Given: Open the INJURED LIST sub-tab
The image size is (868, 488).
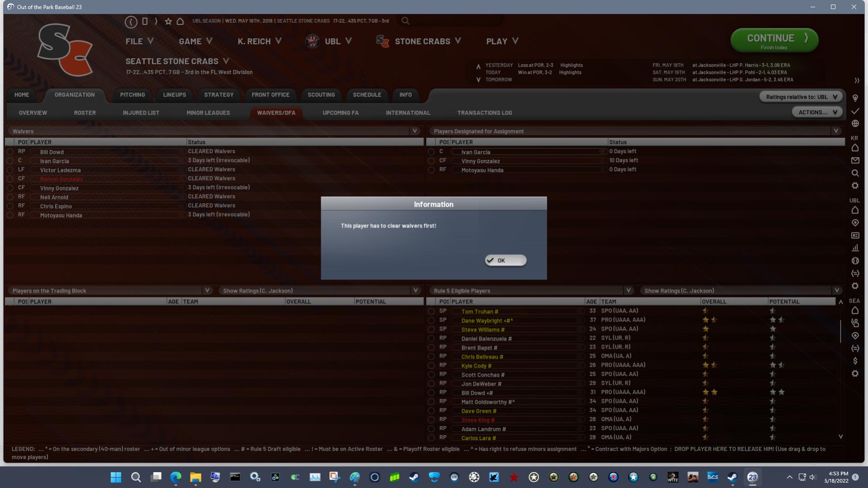Looking at the screenshot, I should (x=141, y=113).
